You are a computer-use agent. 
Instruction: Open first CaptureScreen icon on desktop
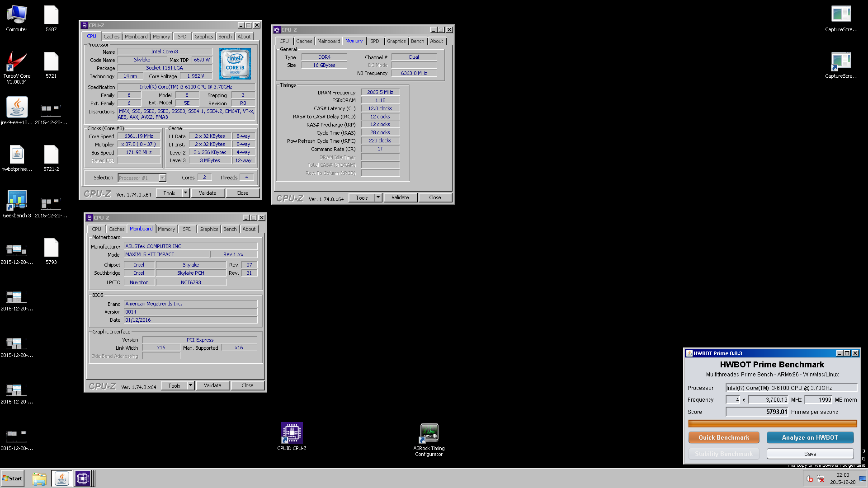(x=841, y=18)
